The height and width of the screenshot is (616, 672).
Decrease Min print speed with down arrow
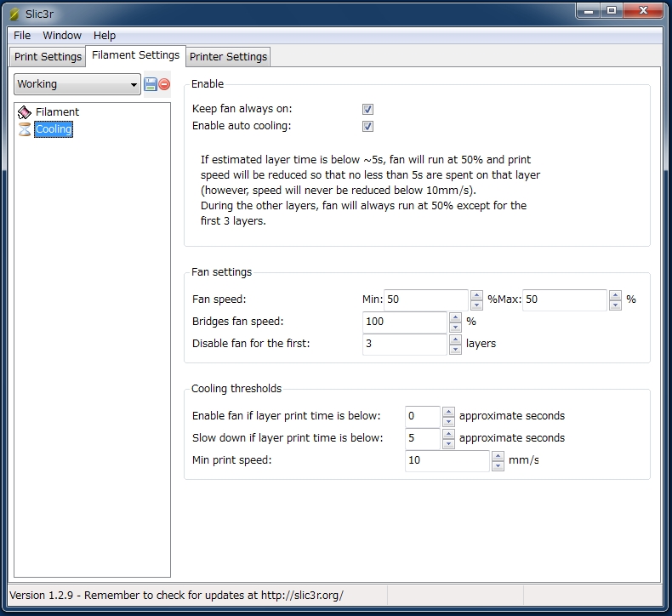(x=498, y=465)
